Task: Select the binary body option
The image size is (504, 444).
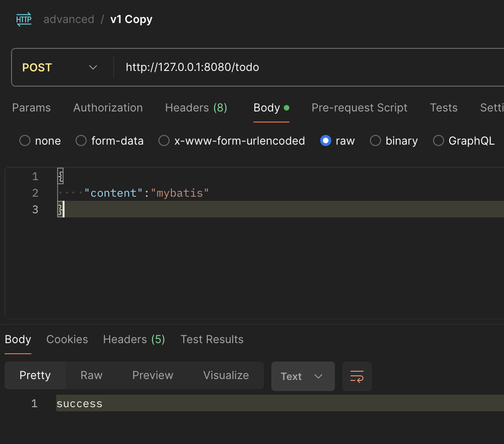Action: pyautogui.click(x=394, y=141)
